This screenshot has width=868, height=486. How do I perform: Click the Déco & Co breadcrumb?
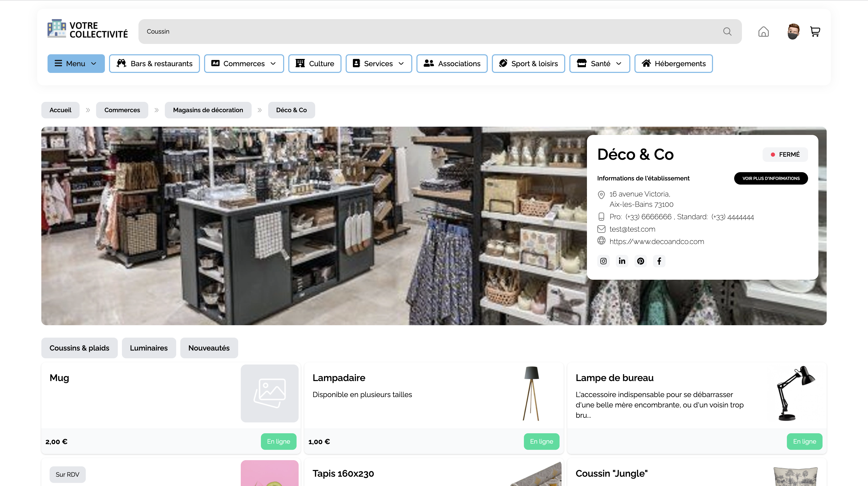pos(291,110)
